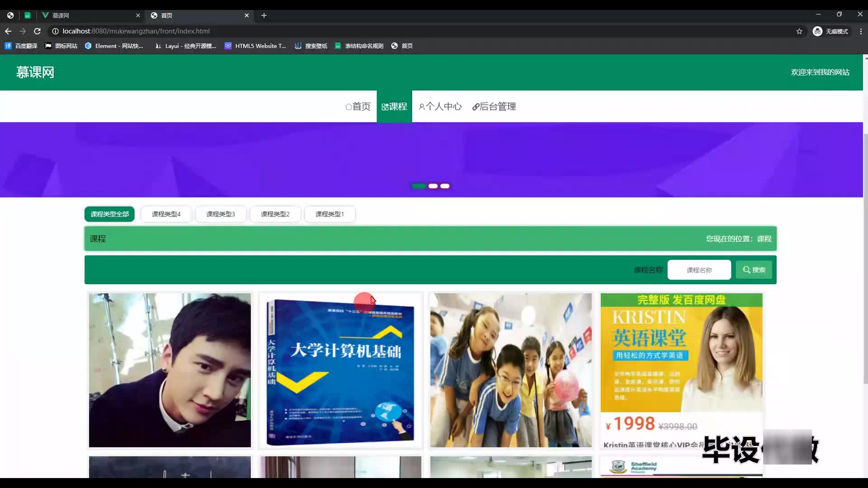The image size is (868, 488).
Task: Switch to the 慕课网 browser tab
Action: coord(90,15)
